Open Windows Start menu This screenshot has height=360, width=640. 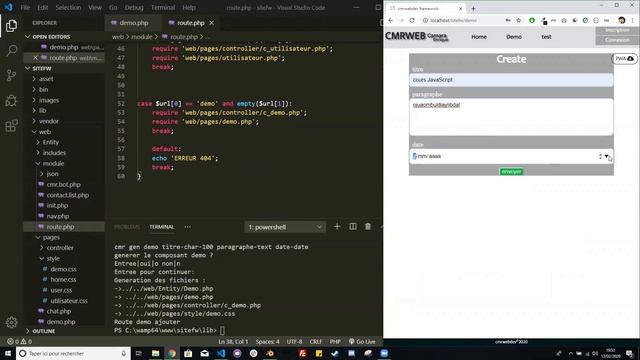click(x=8, y=353)
